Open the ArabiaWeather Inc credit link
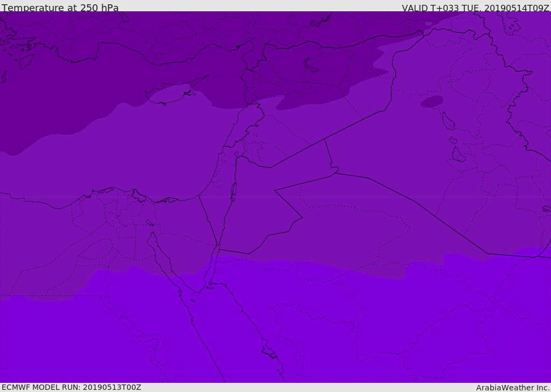The image size is (551, 392). coord(512,388)
